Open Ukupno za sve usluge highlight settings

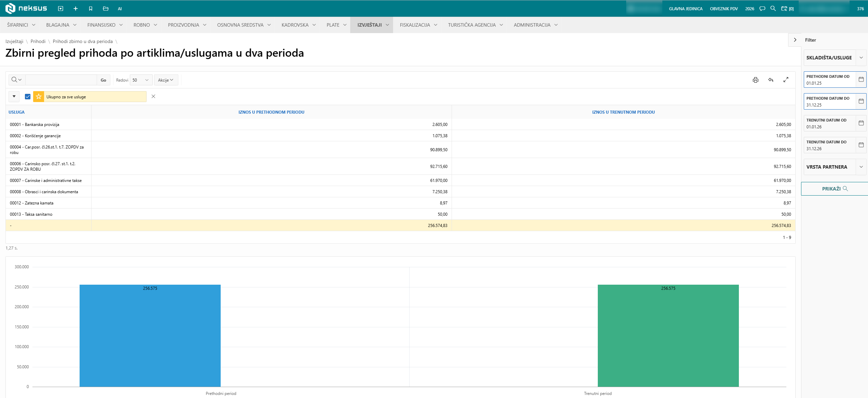tap(96, 97)
